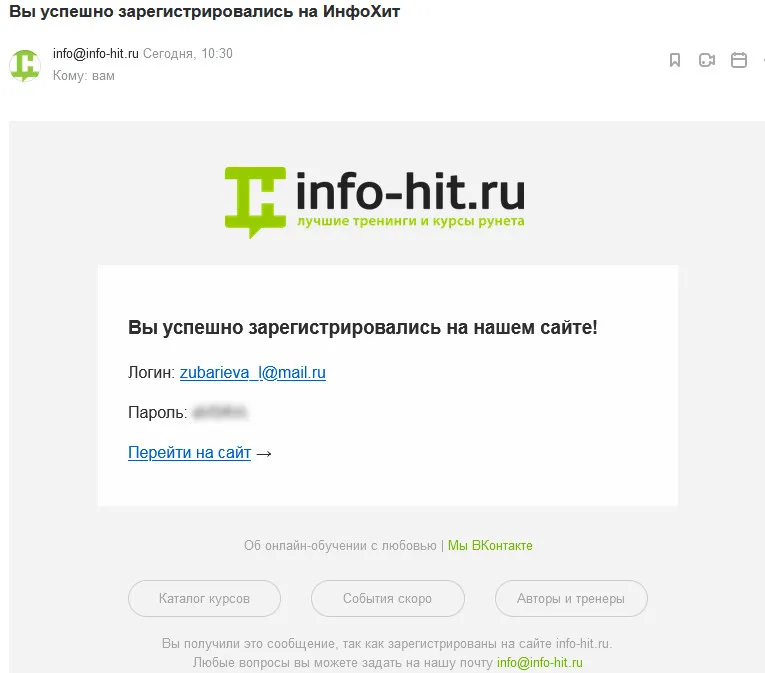This screenshot has height=673, width=765.
Task: Click tagline "лучшие тренинги и курсы рунета"
Action: pyautogui.click(x=411, y=221)
